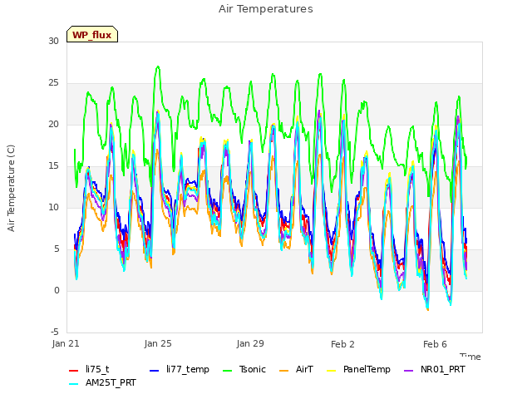Click the 5 y-axis tick label
Image resolution: width=532 pixels, height=399 pixels.
57,249
